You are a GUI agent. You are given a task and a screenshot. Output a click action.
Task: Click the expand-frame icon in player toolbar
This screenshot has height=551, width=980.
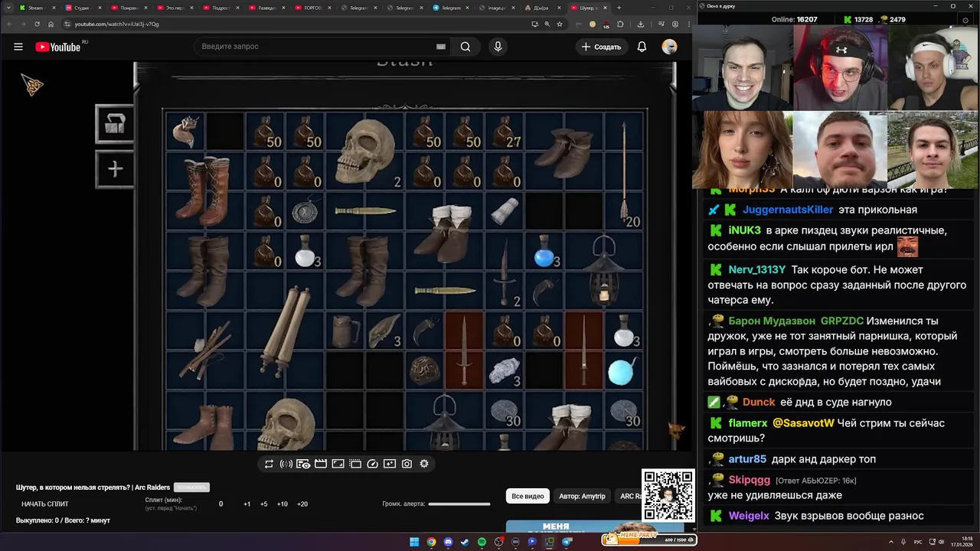click(338, 464)
